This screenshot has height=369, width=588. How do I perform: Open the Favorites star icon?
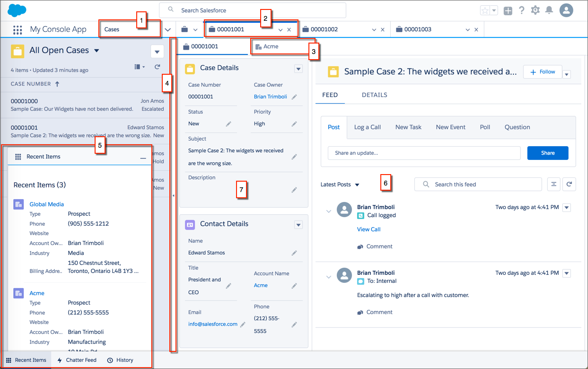click(x=485, y=10)
